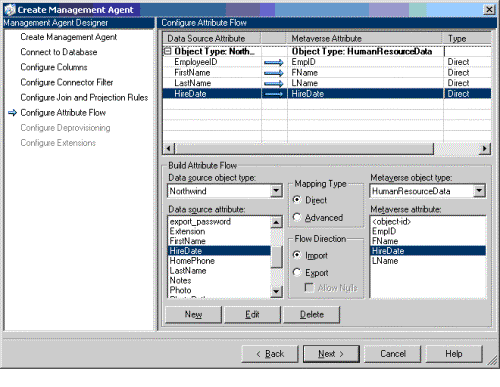This screenshot has width=500, height=387.
Task: Click the current-step arrow beside Configure Attribute Flow
Action: click(x=12, y=113)
